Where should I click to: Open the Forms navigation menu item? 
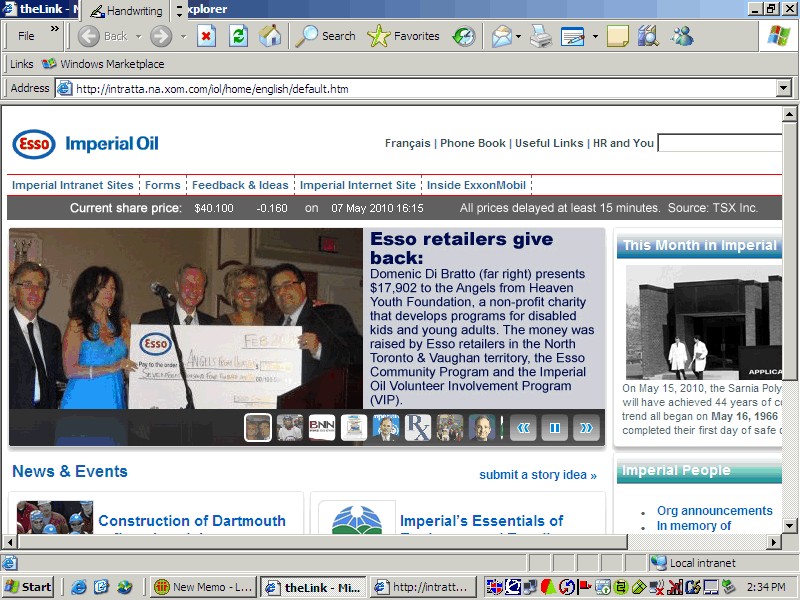[x=163, y=185]
